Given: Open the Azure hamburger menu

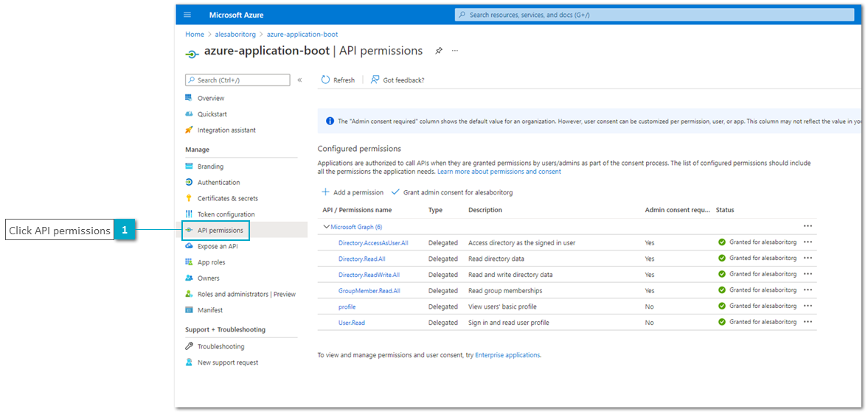Looking at the screenshot, I should point(187,15).
